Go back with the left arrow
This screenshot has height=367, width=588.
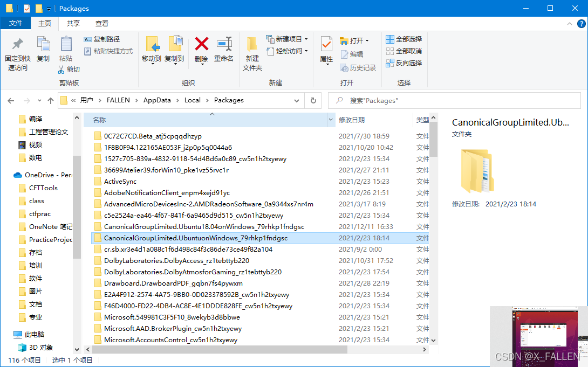(11, 100)
